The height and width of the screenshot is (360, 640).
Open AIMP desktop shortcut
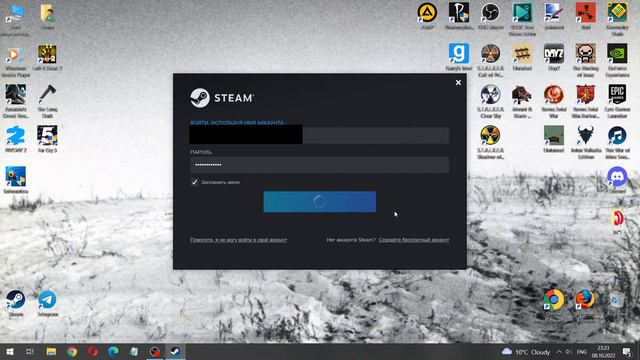pyautogui.click(x=427, y=16)
